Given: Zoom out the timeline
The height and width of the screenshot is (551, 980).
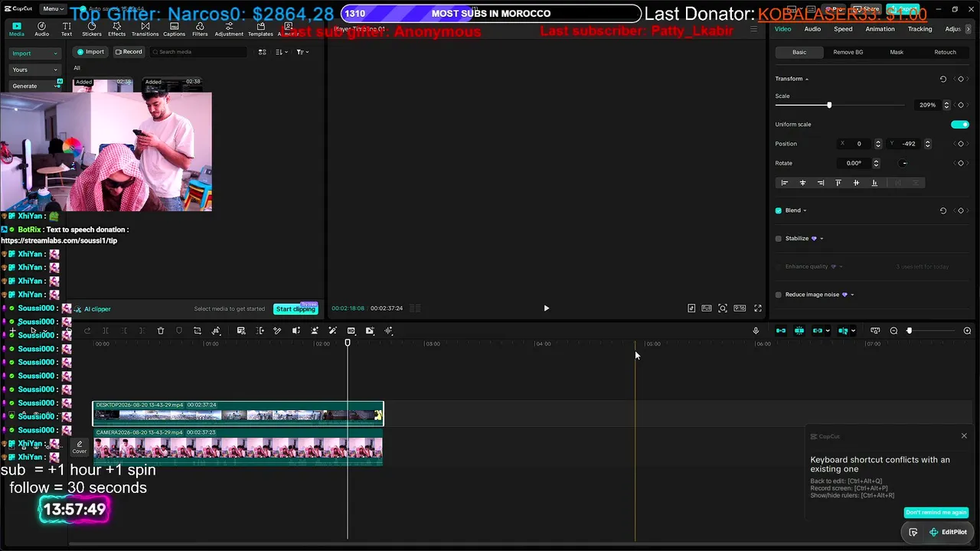Looking at the screenshot, I should [x=893, y=331].
